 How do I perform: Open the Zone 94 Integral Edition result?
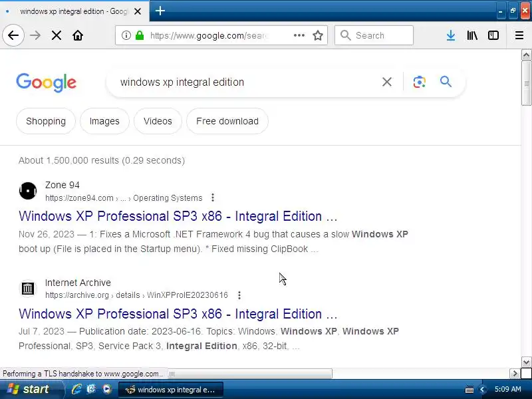178,216
